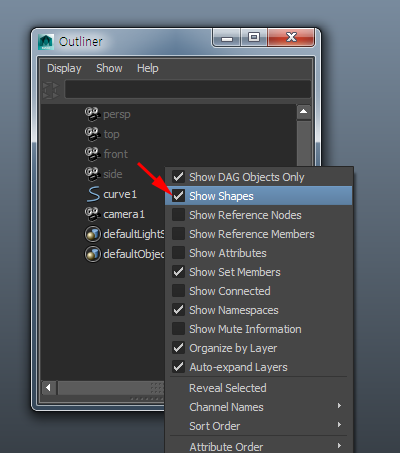This screenshot has width=400, height=453.
Task: Select defaultLightSet in the list
Action: coord(134,234)
